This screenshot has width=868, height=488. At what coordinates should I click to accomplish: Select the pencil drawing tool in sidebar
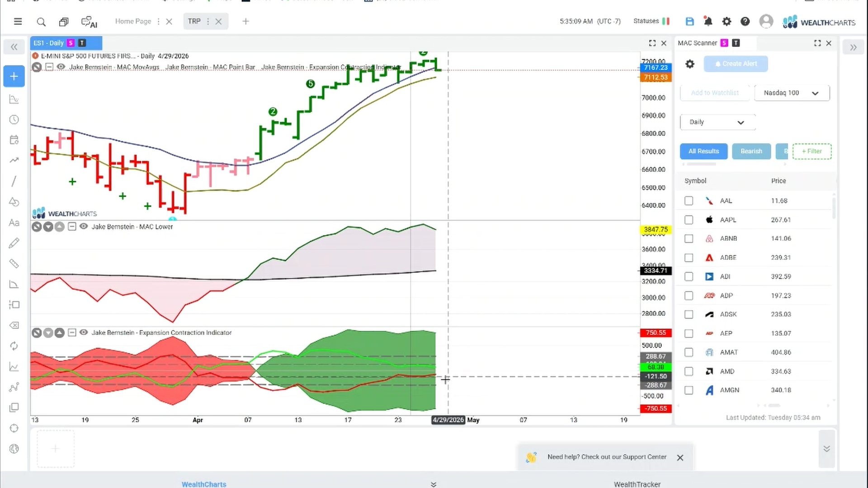tap(14, 243)
